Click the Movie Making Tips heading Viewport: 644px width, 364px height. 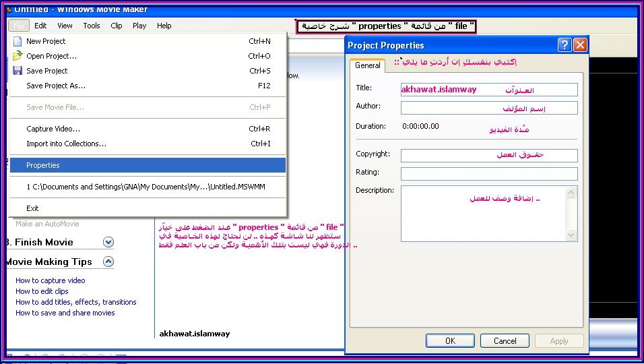[x=49, y=262]
